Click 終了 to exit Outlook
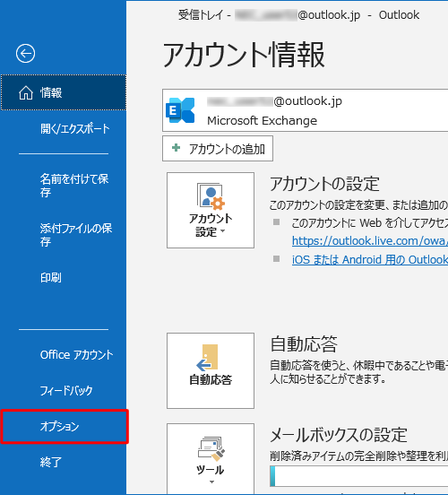 51,462
